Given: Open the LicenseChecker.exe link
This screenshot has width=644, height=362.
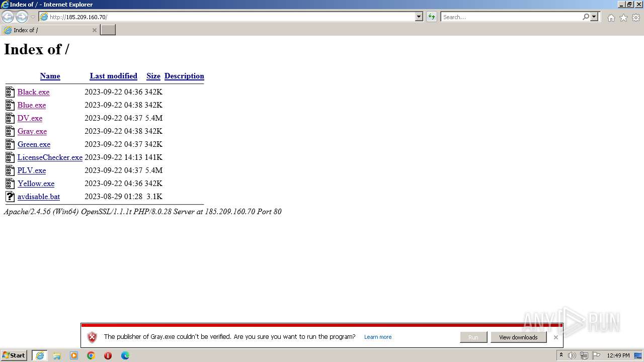Looking at the screenshot, I should coord(50,157).
